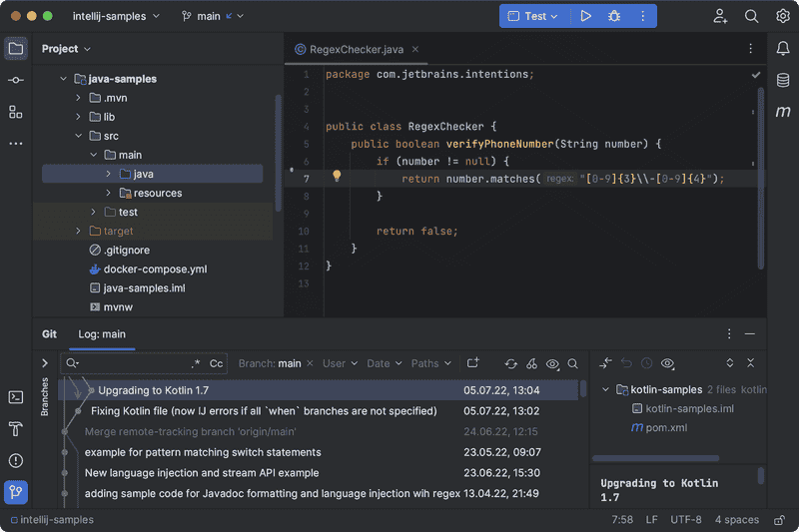
Task: Click caret position 7:58
Action: coord(622,520)
